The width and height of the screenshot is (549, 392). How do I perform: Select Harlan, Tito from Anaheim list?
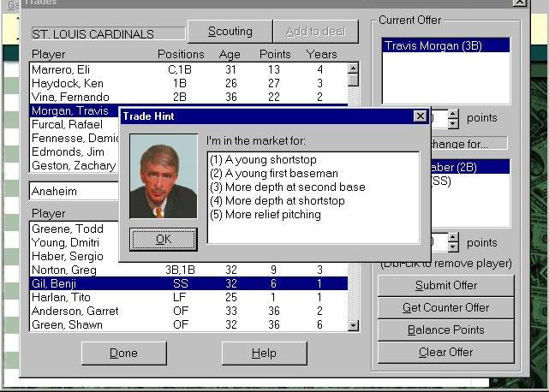[59, 297]
